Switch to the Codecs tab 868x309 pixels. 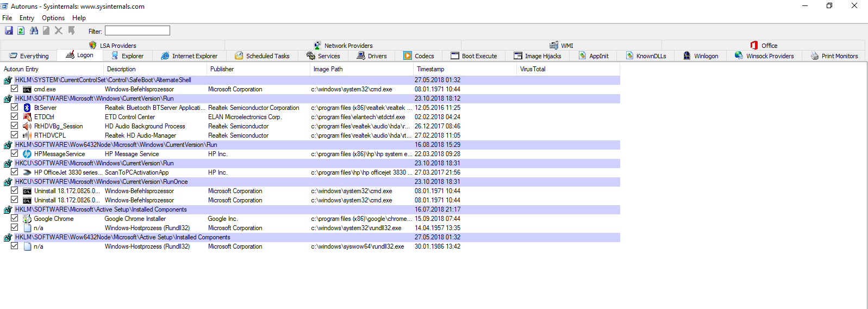pyautogui.click(x=419, y=56)
